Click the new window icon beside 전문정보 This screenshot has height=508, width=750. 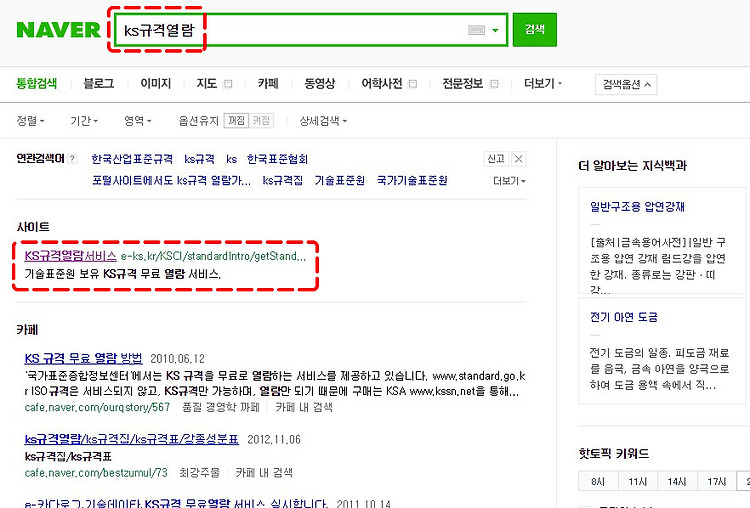(x=495, y=84)
